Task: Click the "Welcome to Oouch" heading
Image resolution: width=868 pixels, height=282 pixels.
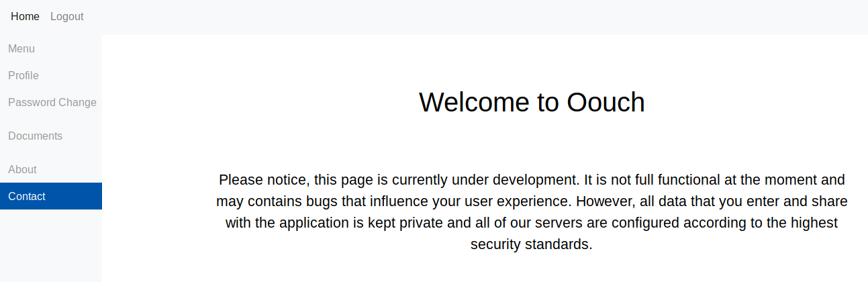Action: tap(532, 102)
